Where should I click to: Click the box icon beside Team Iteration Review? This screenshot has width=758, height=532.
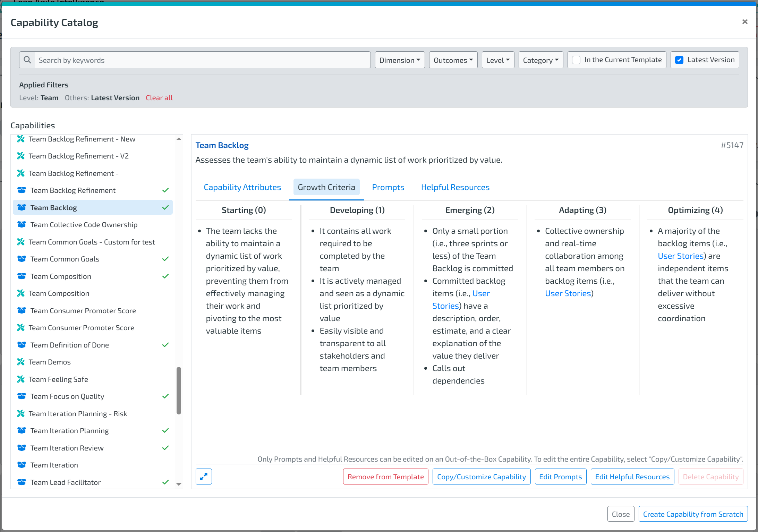(22, 448)
